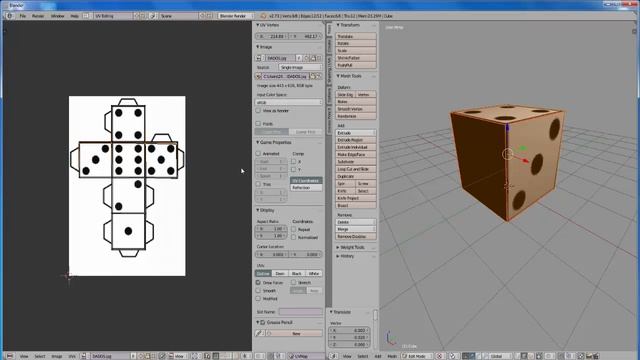Select Reflection mapping option
Screen dimensions: 640x360
306,187
